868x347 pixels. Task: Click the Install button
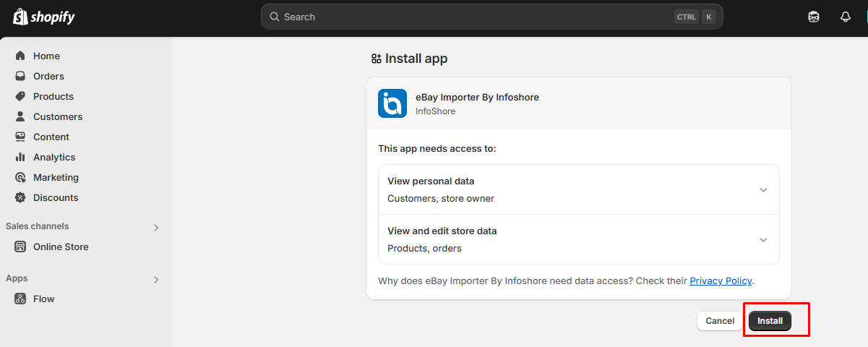[770, 321]
